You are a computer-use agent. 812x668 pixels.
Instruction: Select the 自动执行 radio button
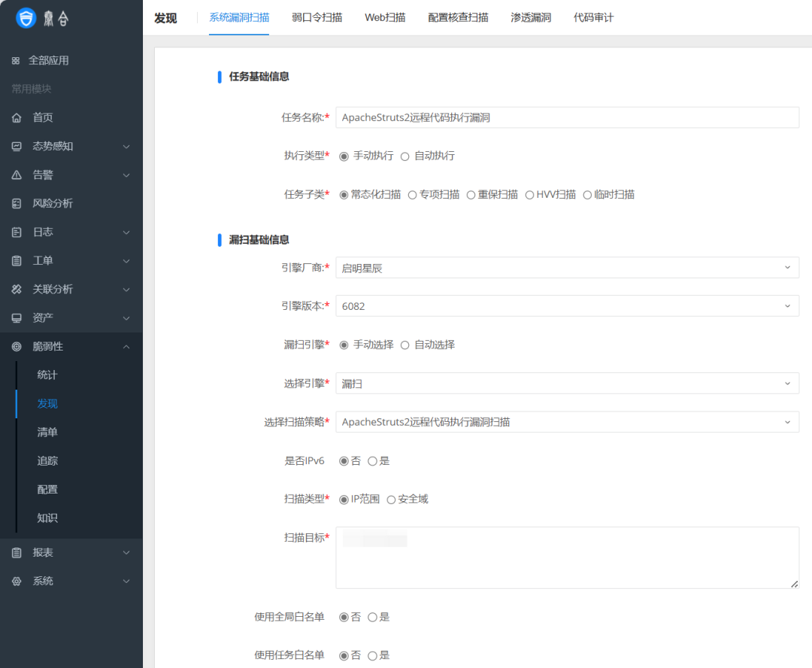pyautogui.click(x=405, y=156)
